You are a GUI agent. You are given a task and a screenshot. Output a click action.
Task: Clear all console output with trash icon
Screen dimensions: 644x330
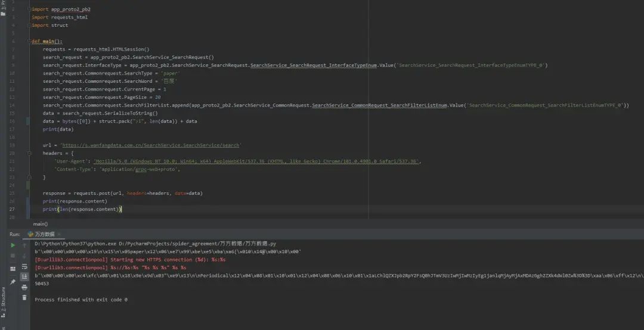click(x=24, y=298)
